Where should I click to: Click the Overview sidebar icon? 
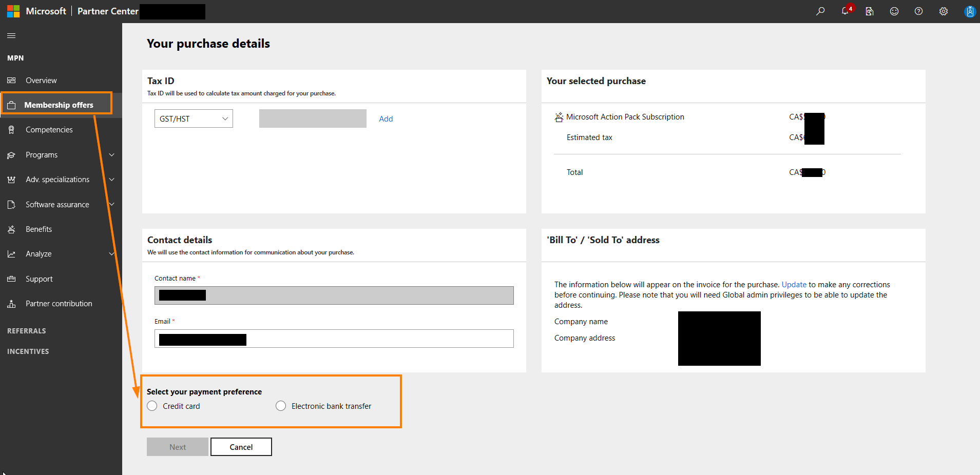(x=11, y=81)
